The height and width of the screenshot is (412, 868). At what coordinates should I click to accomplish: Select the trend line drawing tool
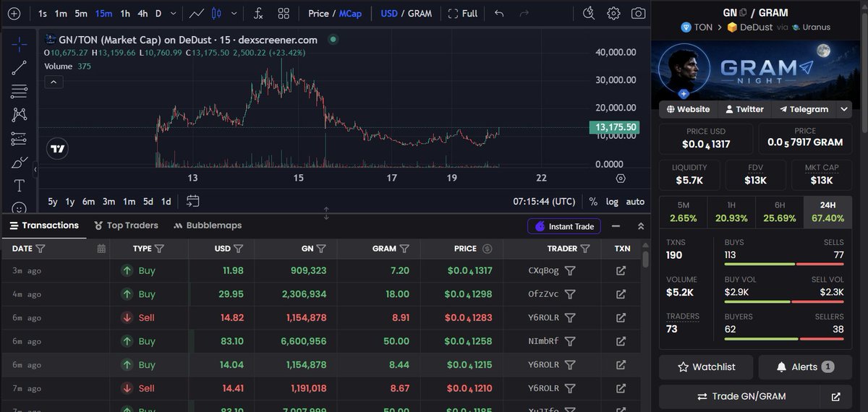point(20,68)
